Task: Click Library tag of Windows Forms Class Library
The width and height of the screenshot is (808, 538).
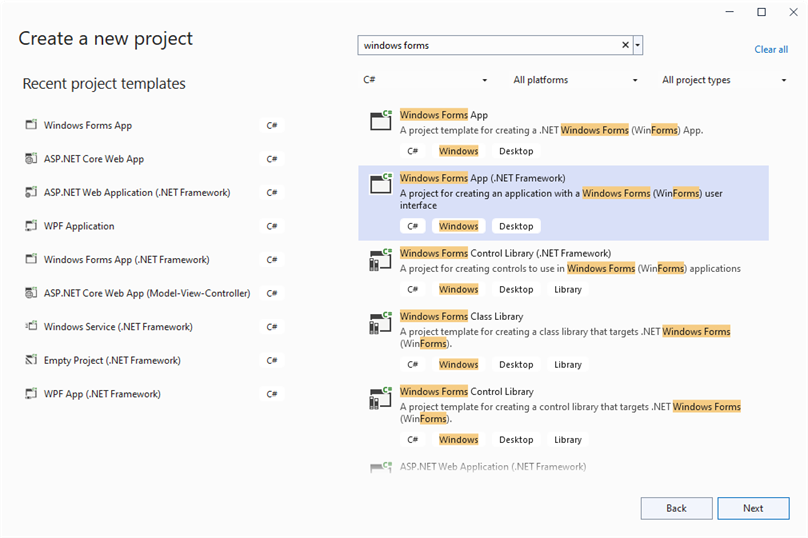Action: point(568,364)
